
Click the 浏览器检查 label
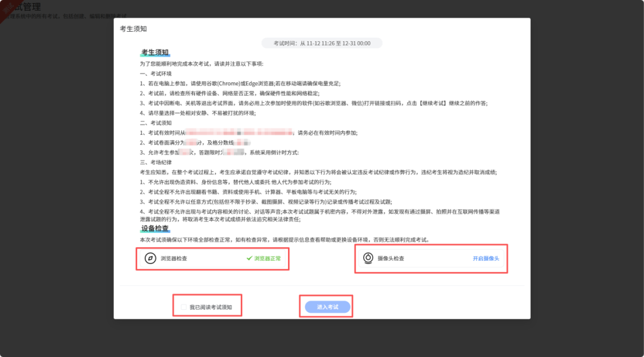click(178, 258)
